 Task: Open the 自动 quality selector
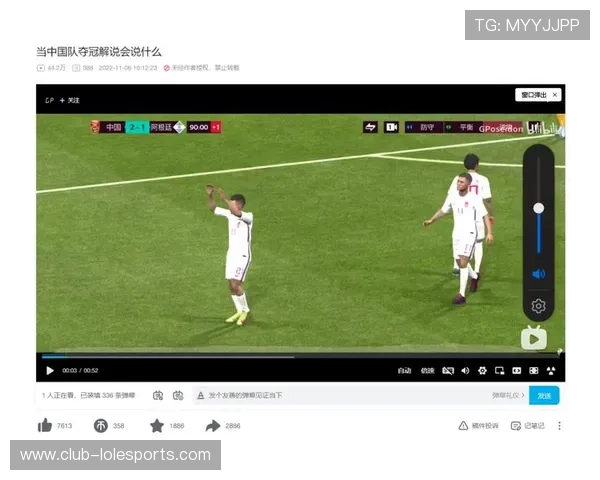click(x=404, y=370)
